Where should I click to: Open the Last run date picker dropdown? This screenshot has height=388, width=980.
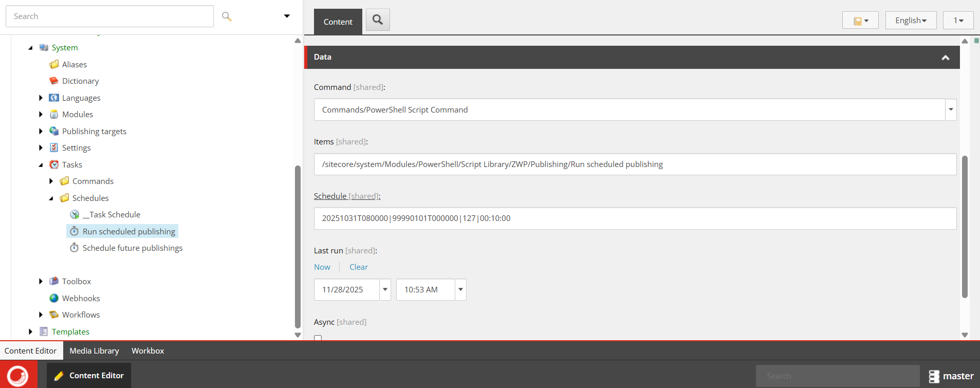pyautogui.click(x=385, y=289)
